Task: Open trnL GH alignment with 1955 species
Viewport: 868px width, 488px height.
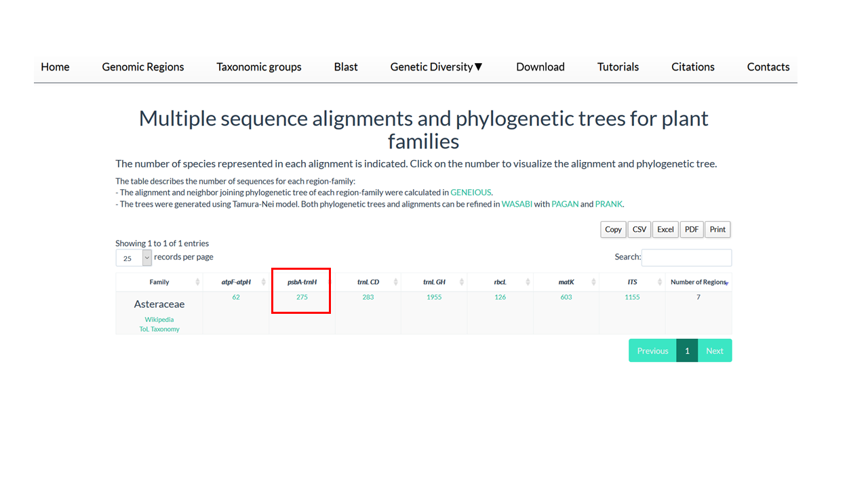Action: (434, 297)
